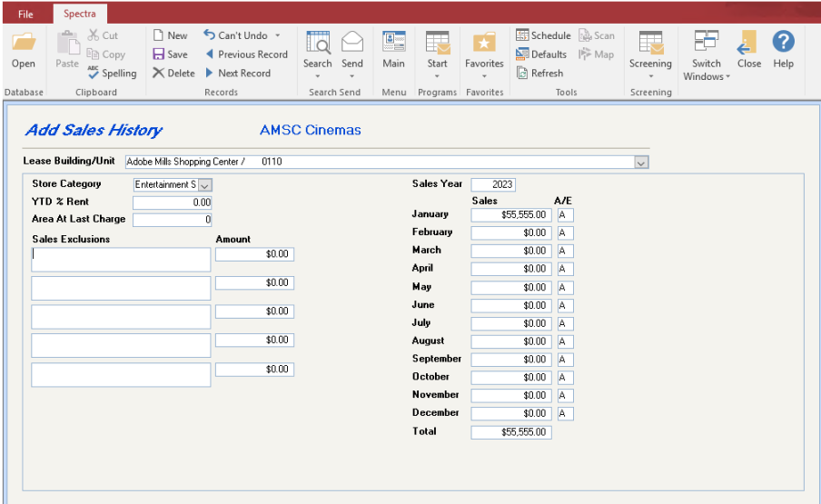Save the current record
Viewport: 821px width, 504px height.
[170, 54]
